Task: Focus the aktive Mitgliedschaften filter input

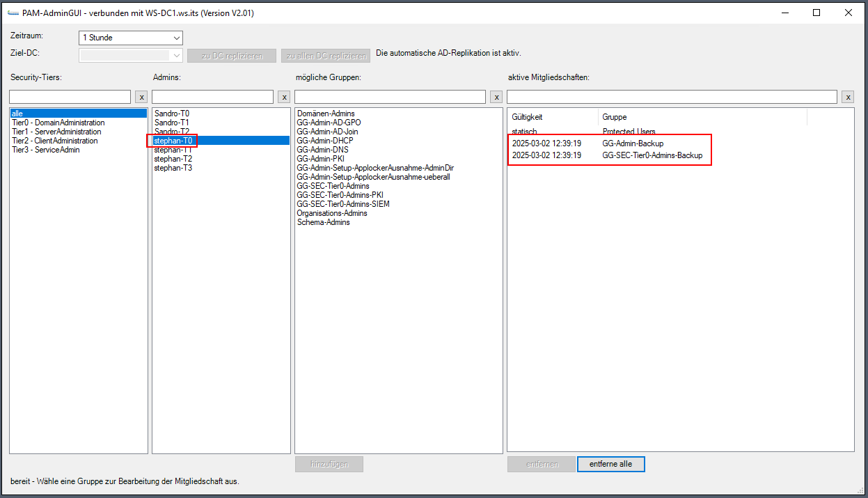Action: [x=672, y=97]
